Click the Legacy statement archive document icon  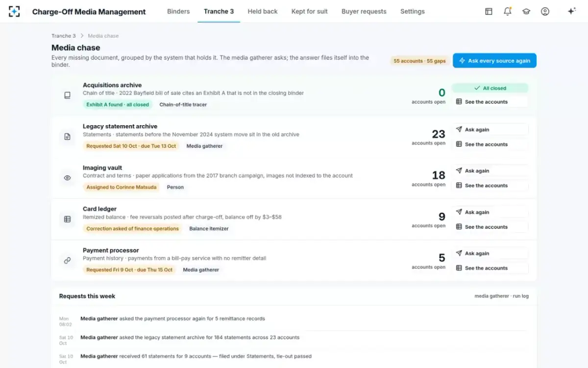pyautogui.click(x=68, y=137)
